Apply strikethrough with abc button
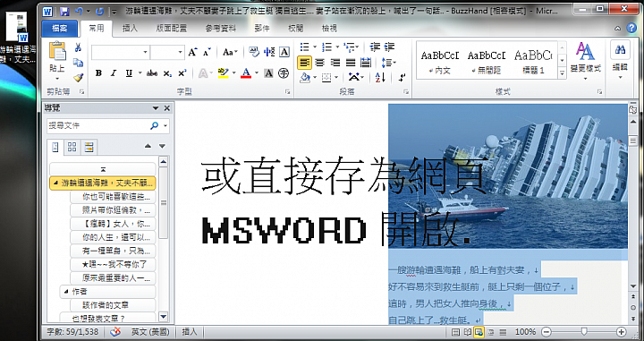This screenshot has height=341, width=644. pos(152,73)
